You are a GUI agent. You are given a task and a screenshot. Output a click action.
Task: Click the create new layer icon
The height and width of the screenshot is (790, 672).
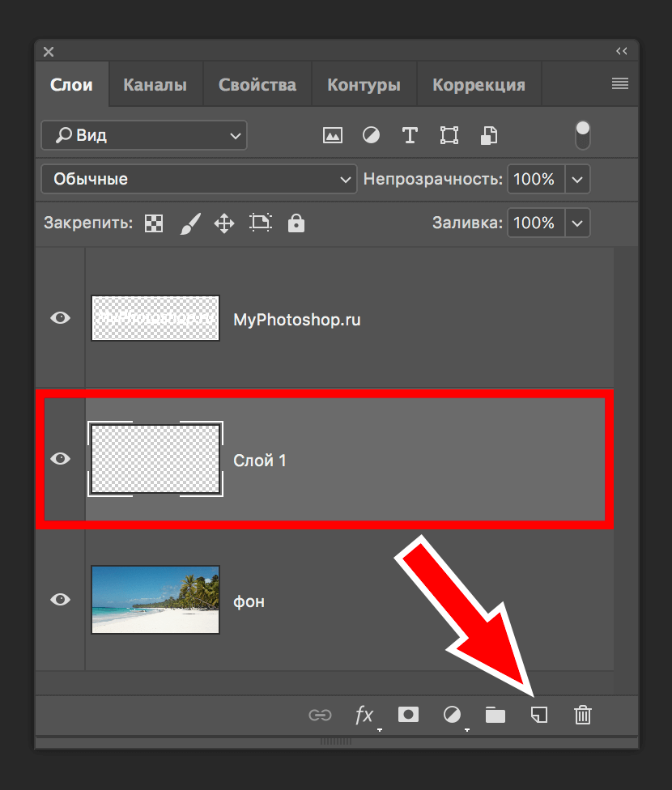click(539, 714)
